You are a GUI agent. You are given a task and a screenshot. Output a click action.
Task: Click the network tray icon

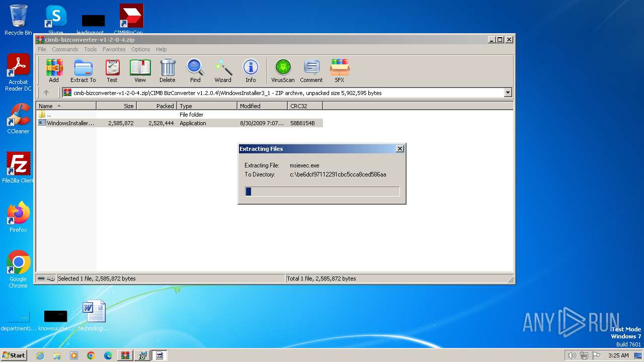click(x=584, y=355)
